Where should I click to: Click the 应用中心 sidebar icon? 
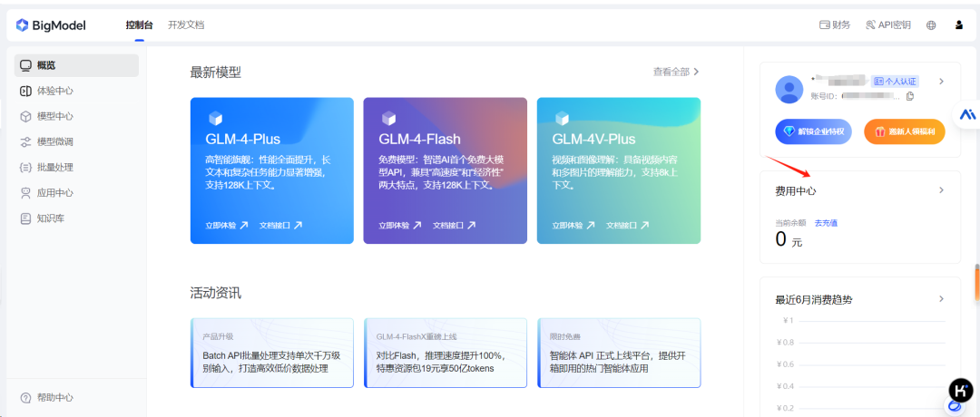[25, 193]
